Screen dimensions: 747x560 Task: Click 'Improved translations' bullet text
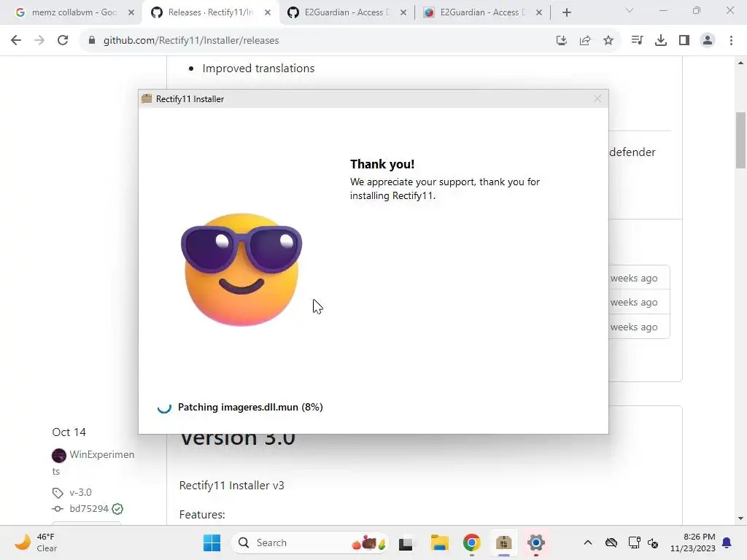pos(258,68)
